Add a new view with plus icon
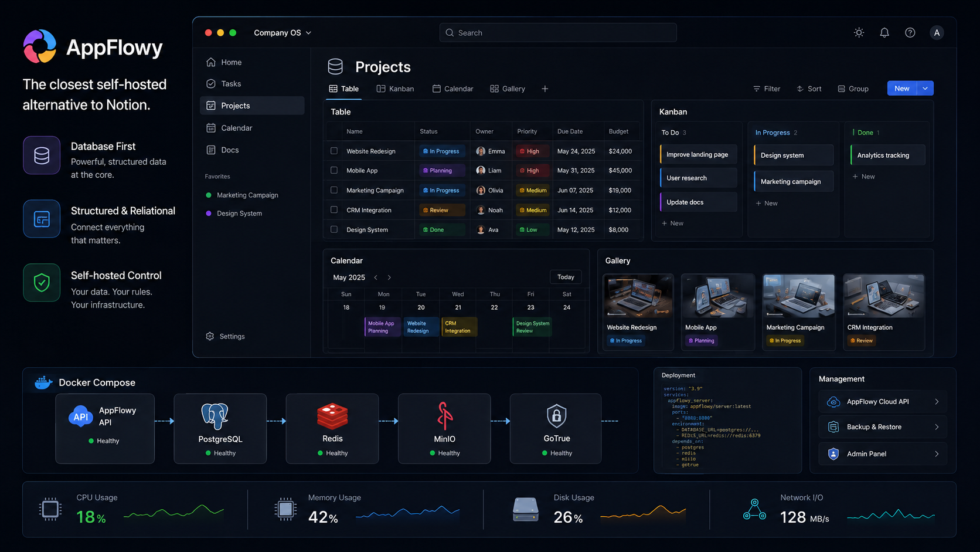Viewport: 980px width, 552px height. point(545,89)
